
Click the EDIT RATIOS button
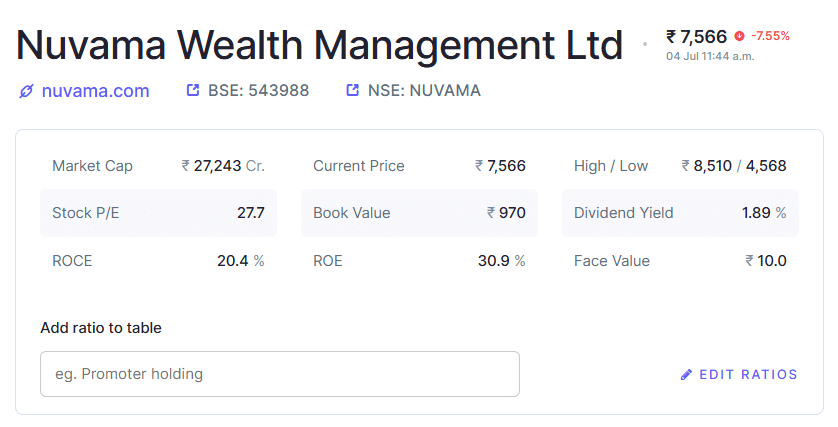(739, 375)
